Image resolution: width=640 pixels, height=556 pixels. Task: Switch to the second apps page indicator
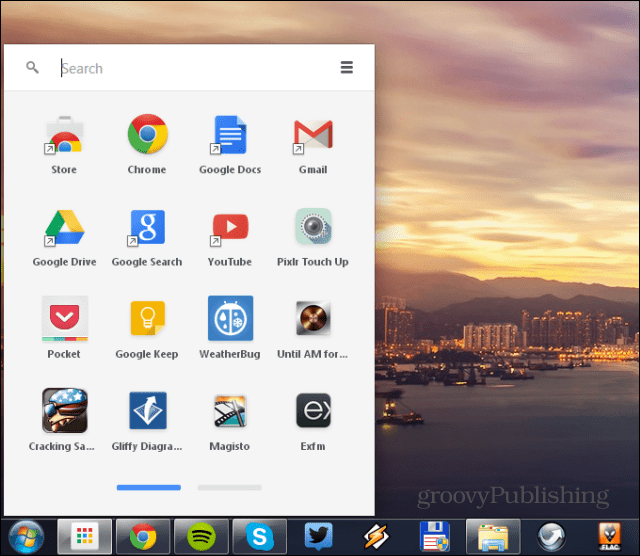229,487
